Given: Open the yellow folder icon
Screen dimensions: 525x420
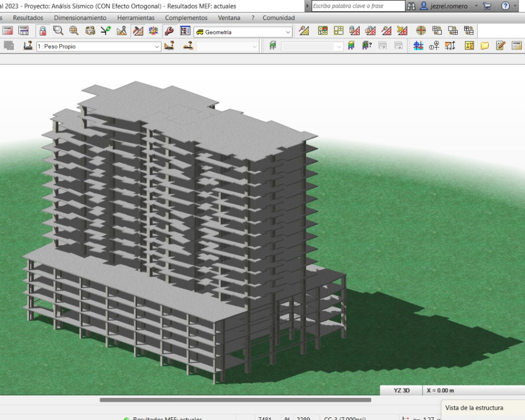Looking at the screenshot, I should coord(485,46).
